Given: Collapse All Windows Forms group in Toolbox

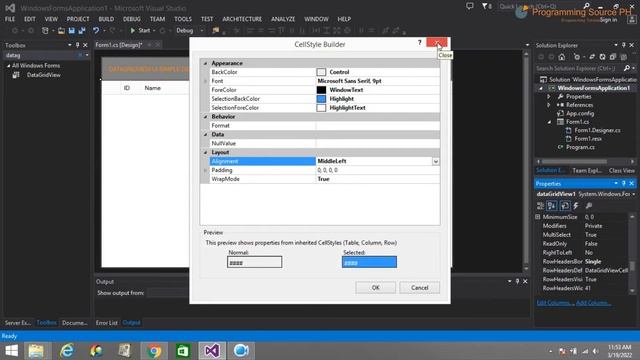Looking at the screenshot, I should 8,66.
